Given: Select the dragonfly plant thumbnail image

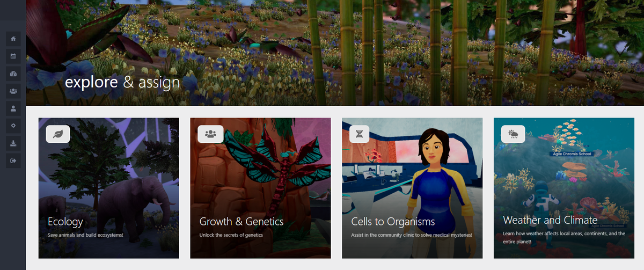Looking at the screenshot, I should 260,188.
